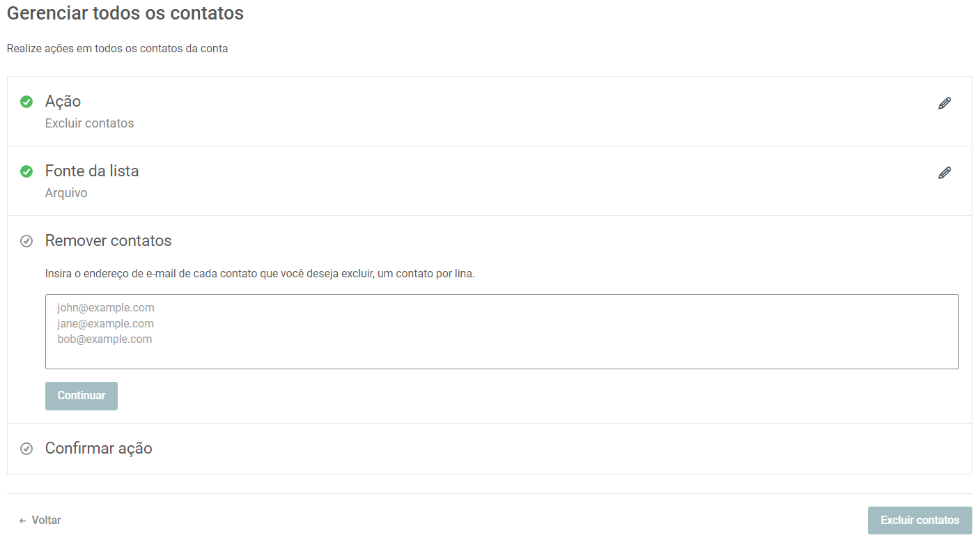
Task: Click the Excluir contatos value under Ação
Action: coord(89,123)
